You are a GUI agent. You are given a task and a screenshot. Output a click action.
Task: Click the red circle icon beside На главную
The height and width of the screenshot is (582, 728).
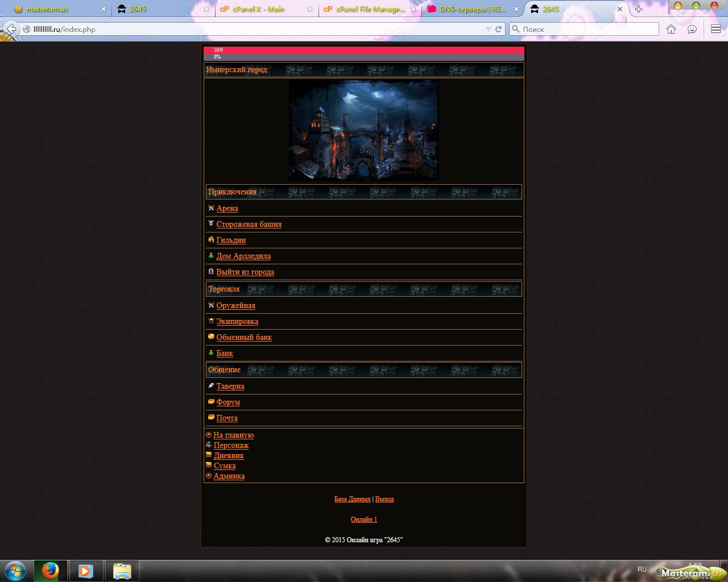pos(209,435)
